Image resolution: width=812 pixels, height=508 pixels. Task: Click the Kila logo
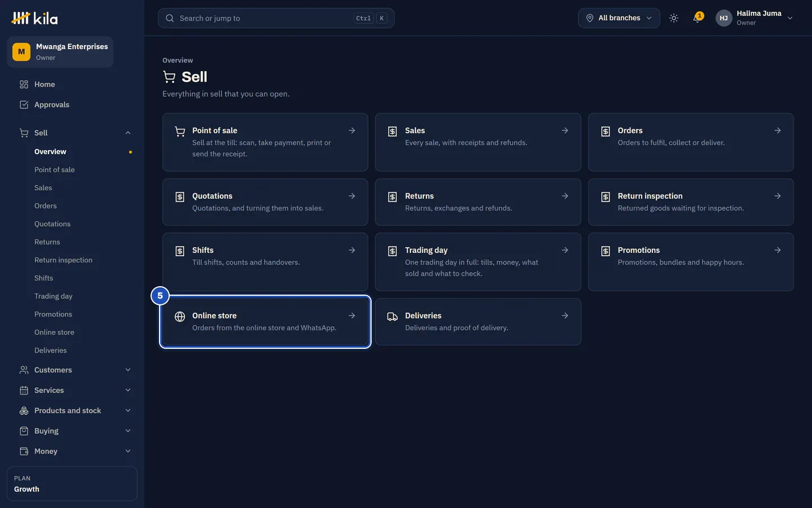coord(34,18)
